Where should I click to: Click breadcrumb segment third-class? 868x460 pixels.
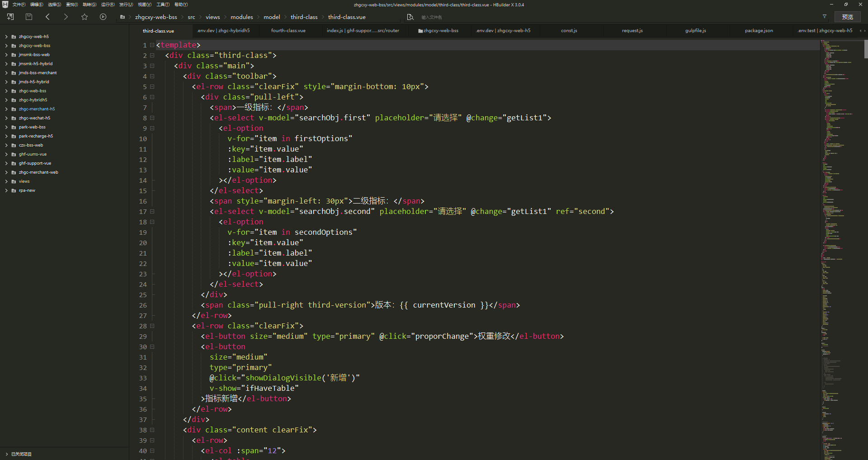point(304,17)
